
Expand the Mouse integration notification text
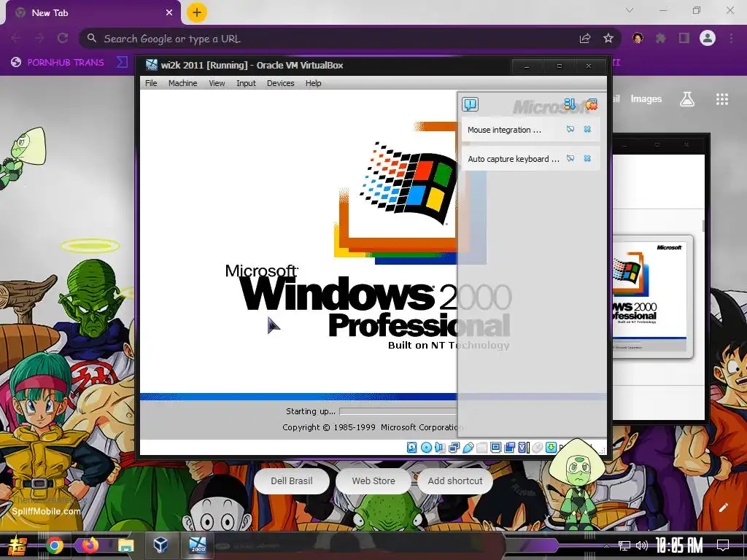coord(504,130)
